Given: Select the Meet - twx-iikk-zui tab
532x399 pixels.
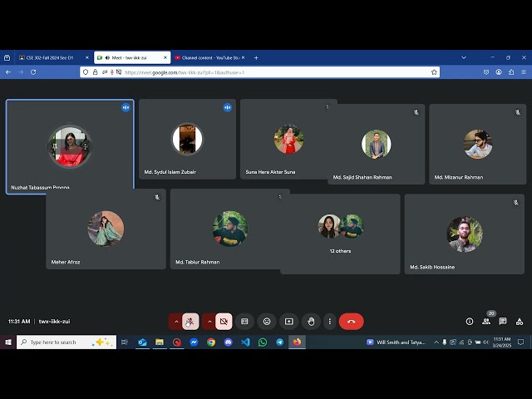Looking at the screenshot, I should click(129, 57).
